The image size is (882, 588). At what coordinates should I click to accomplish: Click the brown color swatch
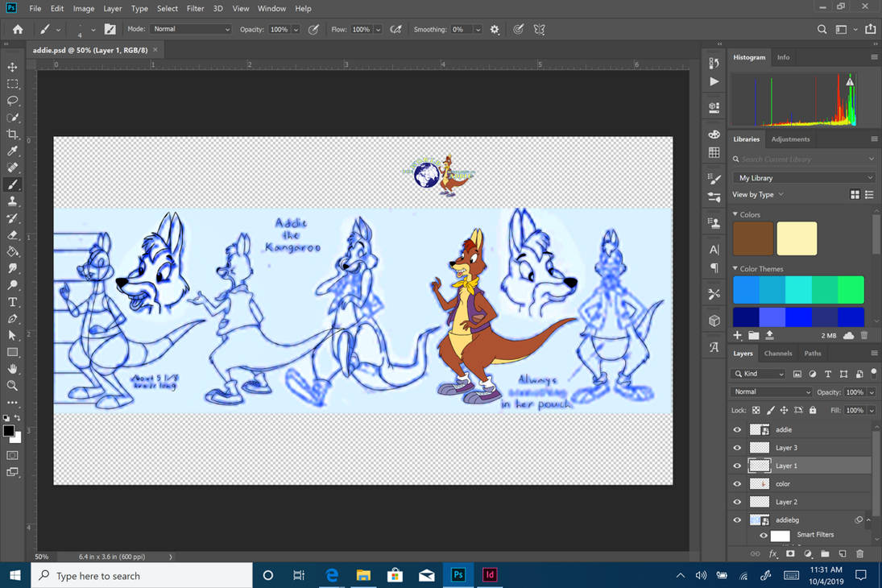click(x=752, y=238)
